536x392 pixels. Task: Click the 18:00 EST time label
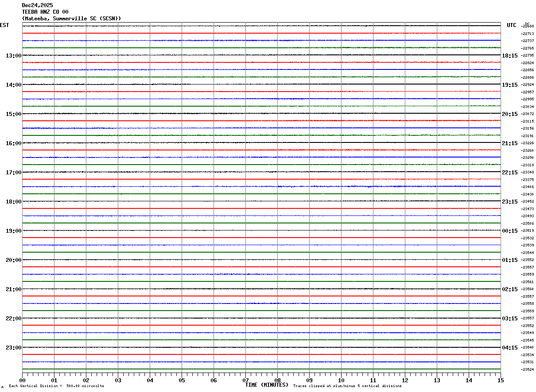coord(14,202)
